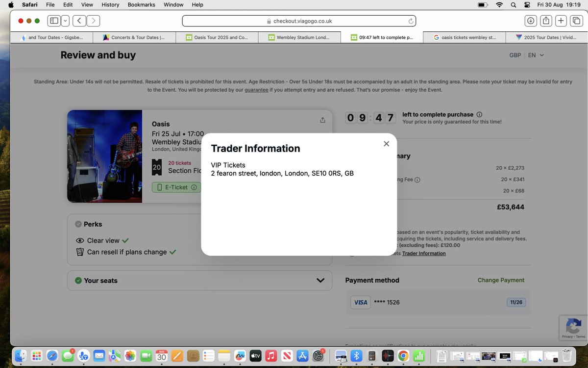Open Safari downloads button
Image resolution: width=588 pixels, height=368 pixels.
[531, 21]
